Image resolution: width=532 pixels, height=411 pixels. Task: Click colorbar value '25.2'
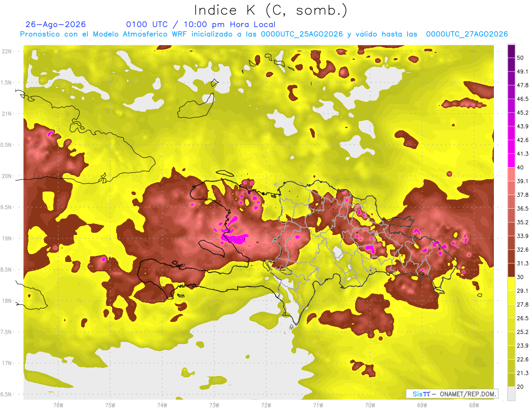tap(523, 332)
